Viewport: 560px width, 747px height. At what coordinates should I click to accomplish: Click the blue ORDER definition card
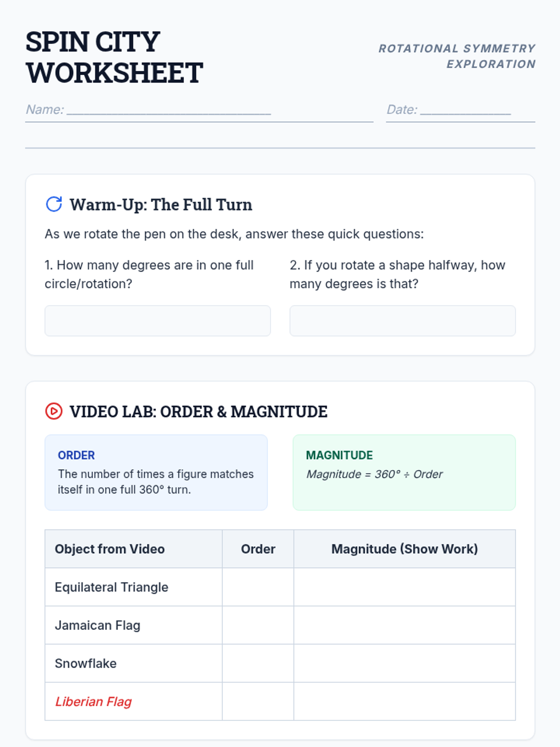coord(156,472)
